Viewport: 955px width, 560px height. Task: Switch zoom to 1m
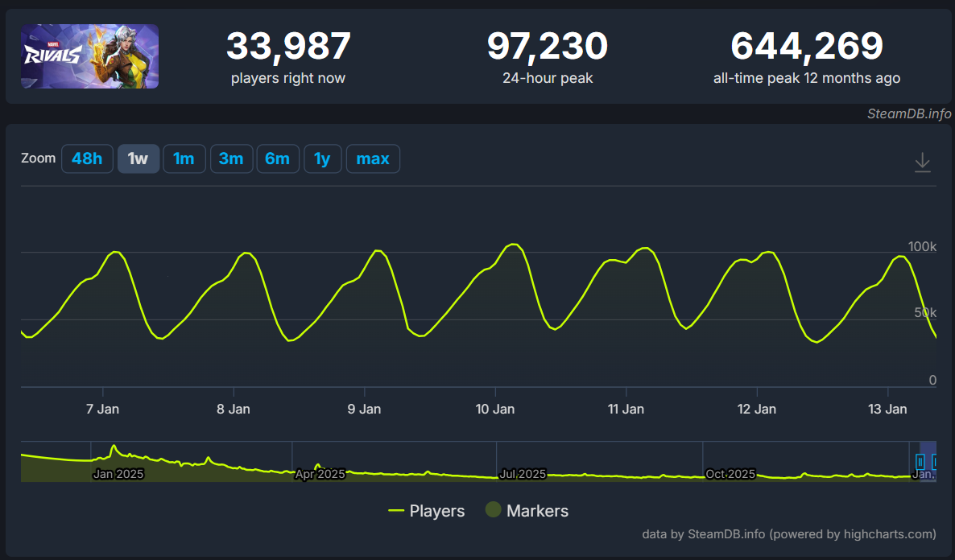[184, 159]
